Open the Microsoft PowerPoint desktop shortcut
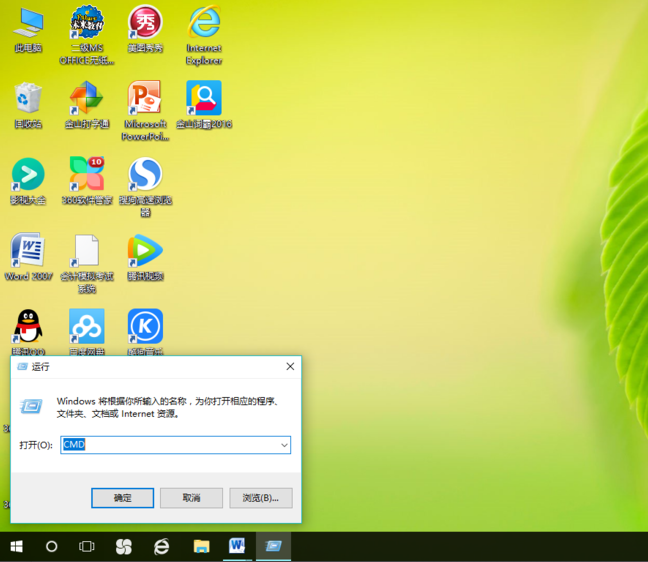Image resolution: width=648 pixels, height=562 pixels. click(x=145, y=100)
